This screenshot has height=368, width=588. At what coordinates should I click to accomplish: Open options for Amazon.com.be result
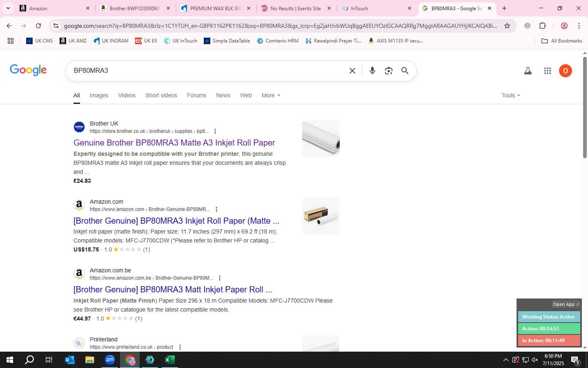pos(220,278)
